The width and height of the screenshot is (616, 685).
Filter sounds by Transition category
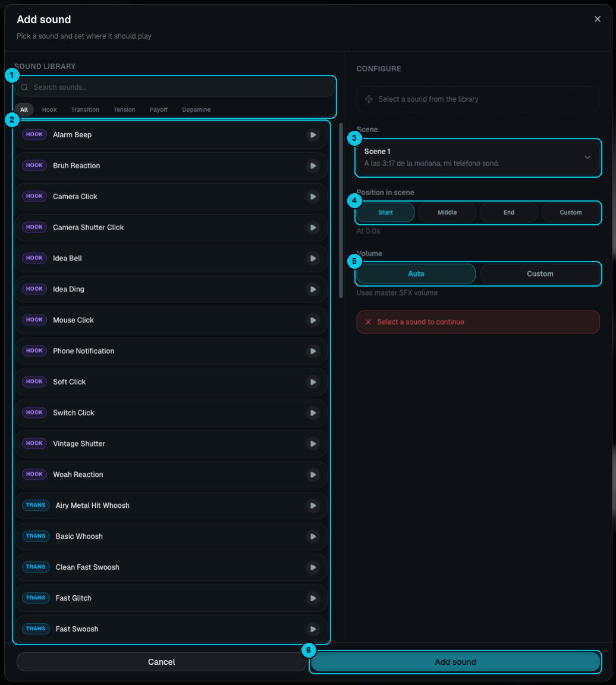pyautogui.click(x=85, y=109)
